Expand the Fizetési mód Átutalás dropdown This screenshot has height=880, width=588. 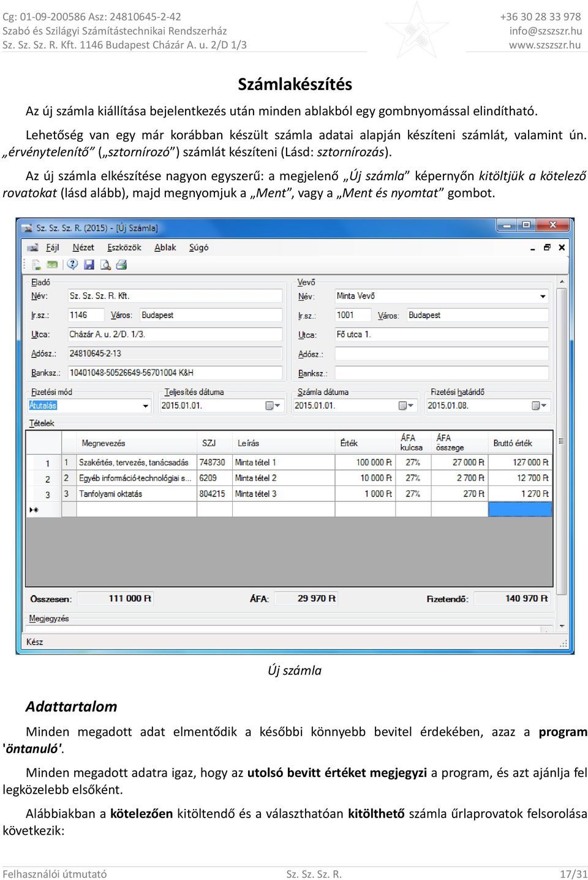coord(146,406)
